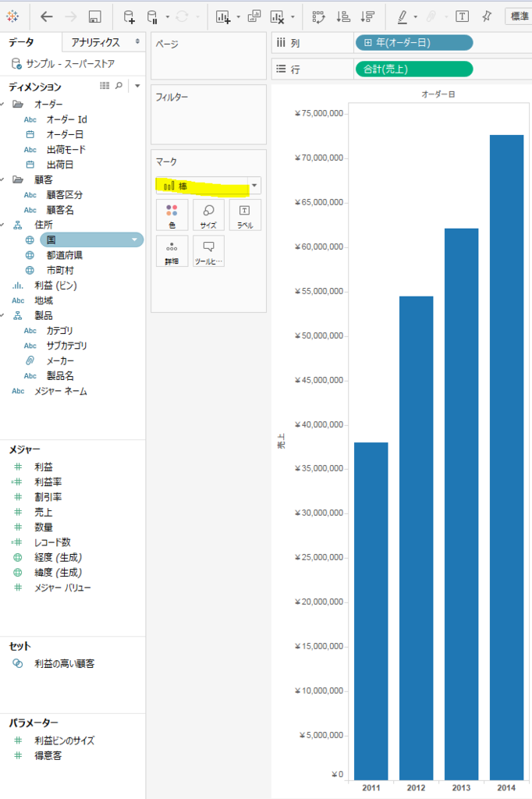The width and height of the screenshot is (532, 799).
Task: Click the fix axes pin icon
Action: pos(487,16)
